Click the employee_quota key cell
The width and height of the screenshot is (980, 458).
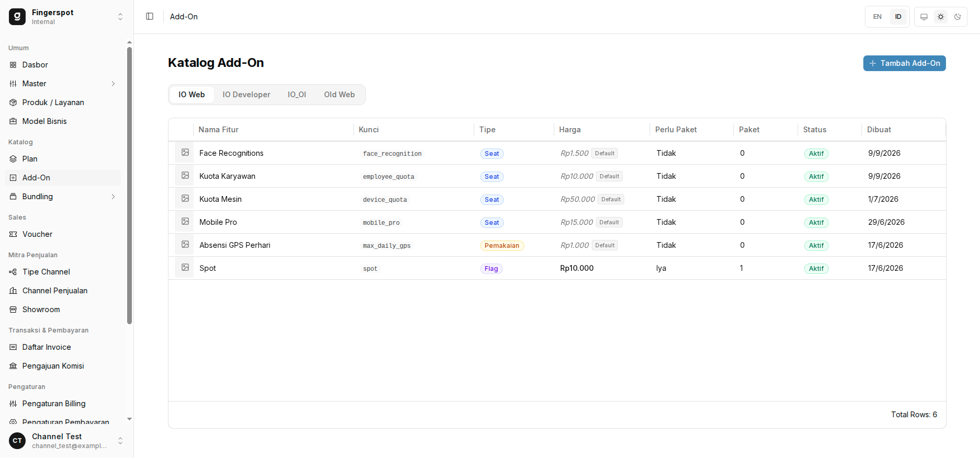389,177
